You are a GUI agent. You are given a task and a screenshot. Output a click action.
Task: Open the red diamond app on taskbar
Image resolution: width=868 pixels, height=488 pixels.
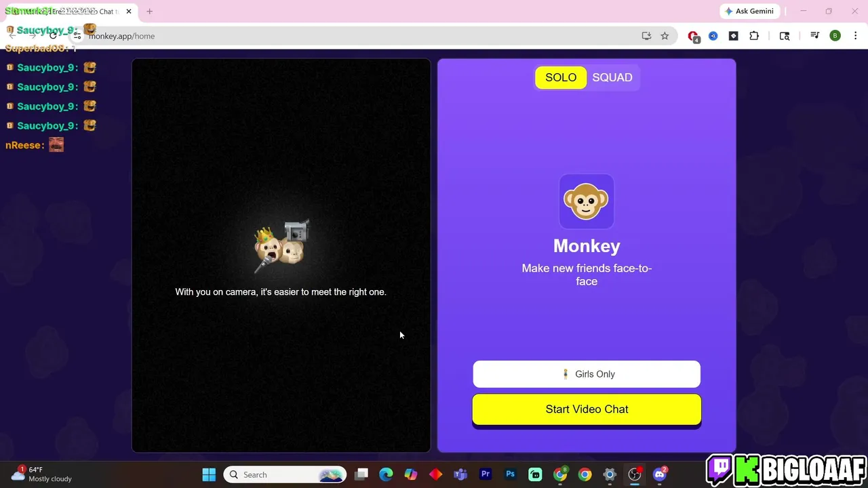click(435, 474)
